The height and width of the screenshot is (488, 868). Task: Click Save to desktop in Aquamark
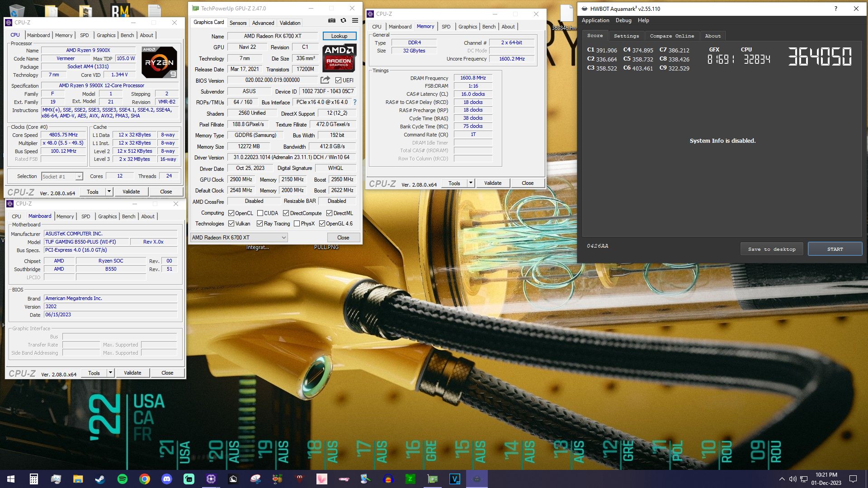[772, 249]
